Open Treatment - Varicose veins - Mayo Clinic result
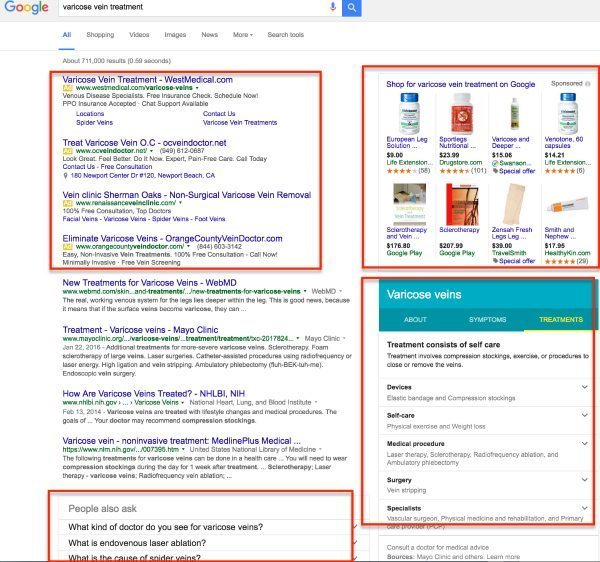 (x=140, y=330)
